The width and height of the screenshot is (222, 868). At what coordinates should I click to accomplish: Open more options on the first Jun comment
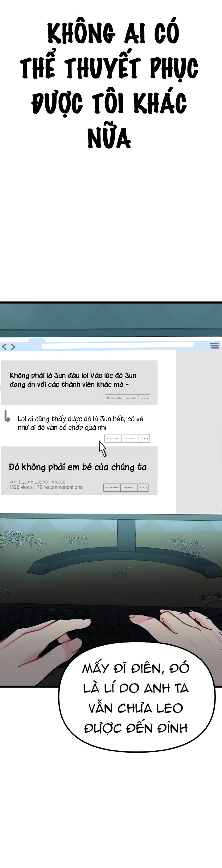(145, 398)
